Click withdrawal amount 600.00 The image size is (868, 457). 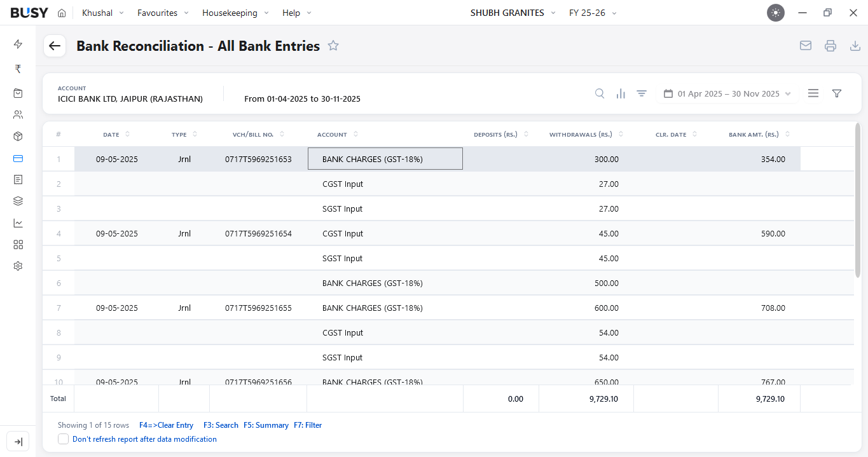click(x=607, y=308)
